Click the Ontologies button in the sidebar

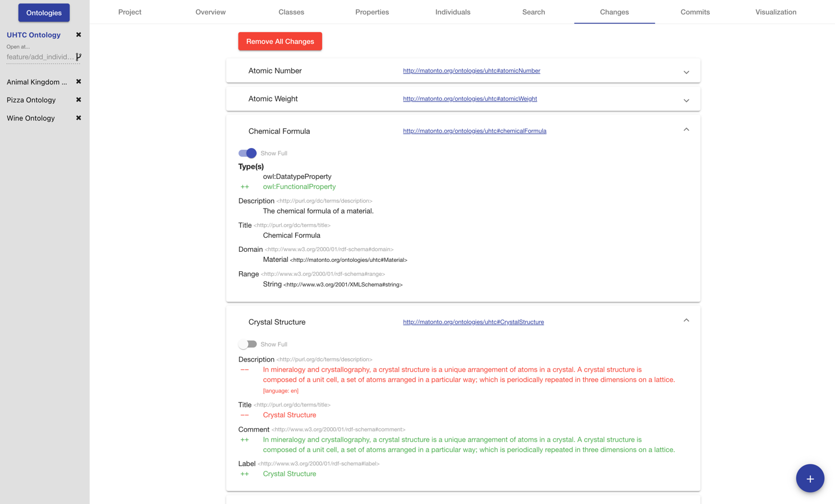tap(43, 12)
